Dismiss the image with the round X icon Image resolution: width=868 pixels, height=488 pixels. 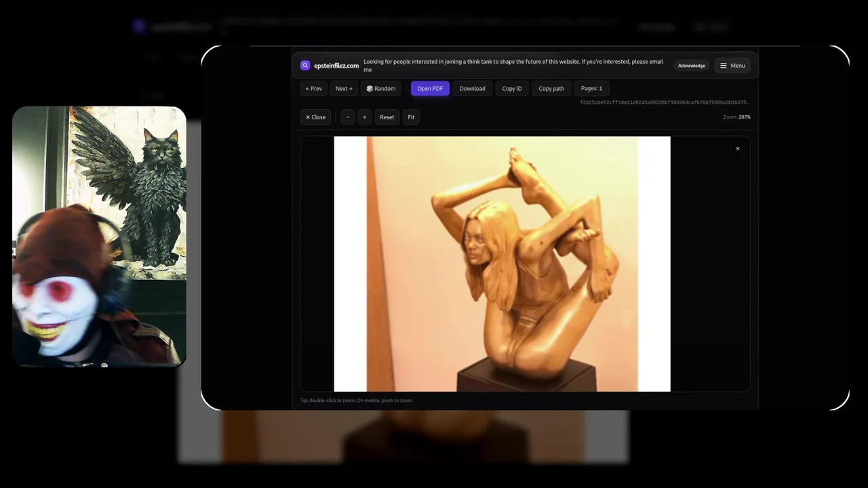coord(738,148)
